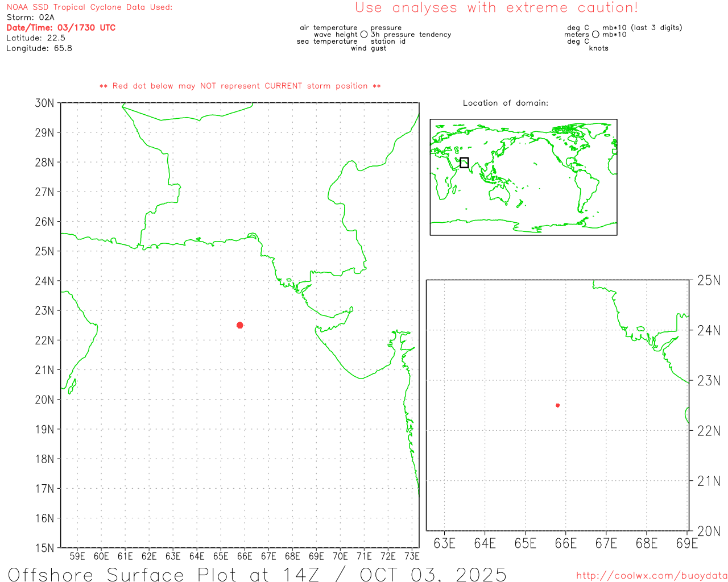Click the "sea temperature" legend label
Screen dimensions: 728x582
pos(327,41)
